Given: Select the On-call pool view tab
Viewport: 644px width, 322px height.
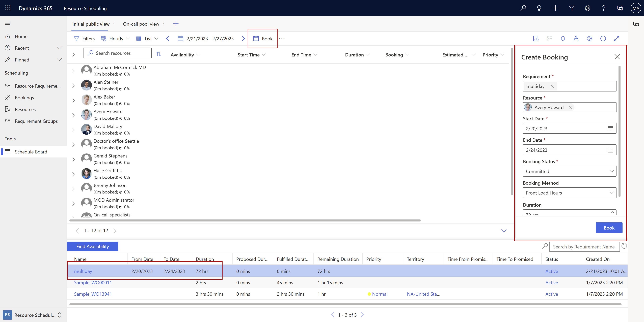Looking at the screenshot, I should point(141,24).
